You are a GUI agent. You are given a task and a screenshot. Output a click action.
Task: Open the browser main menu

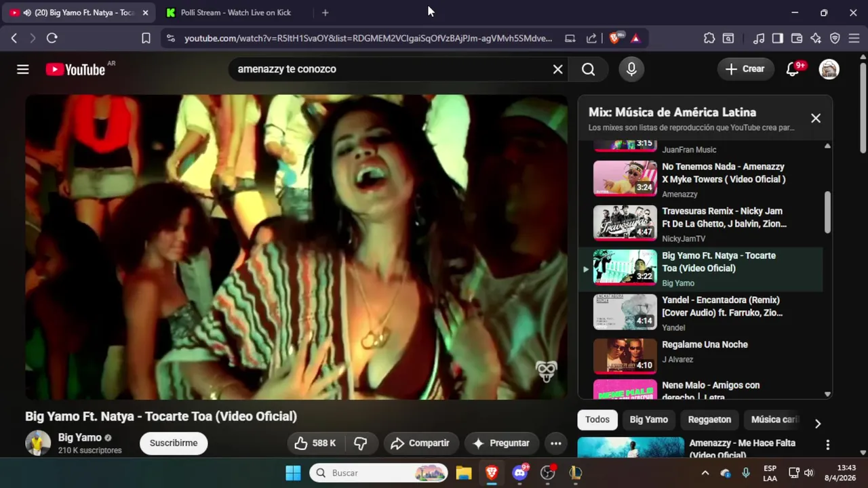(854, 39)
